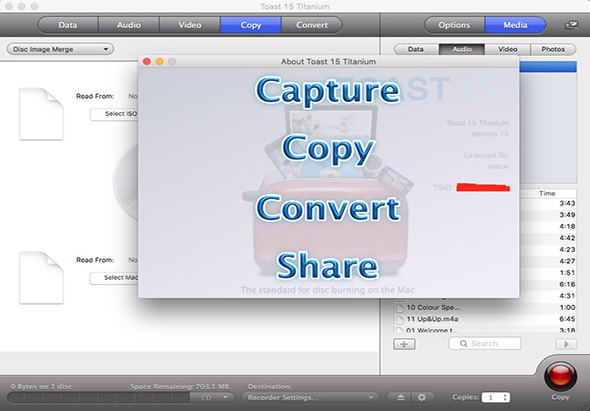Select the Video media filter

point(508,49)
